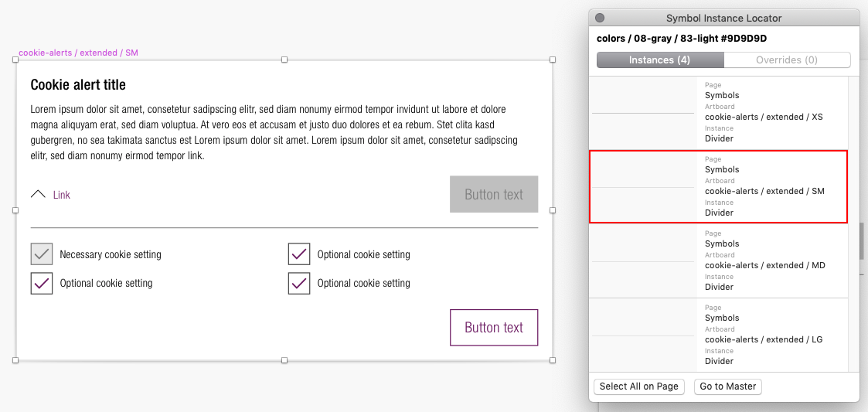Screen dimensions: 868x412
Task: Select the cookie-alerts / extended / XS instance row
Action: click(x=718, y=112)
